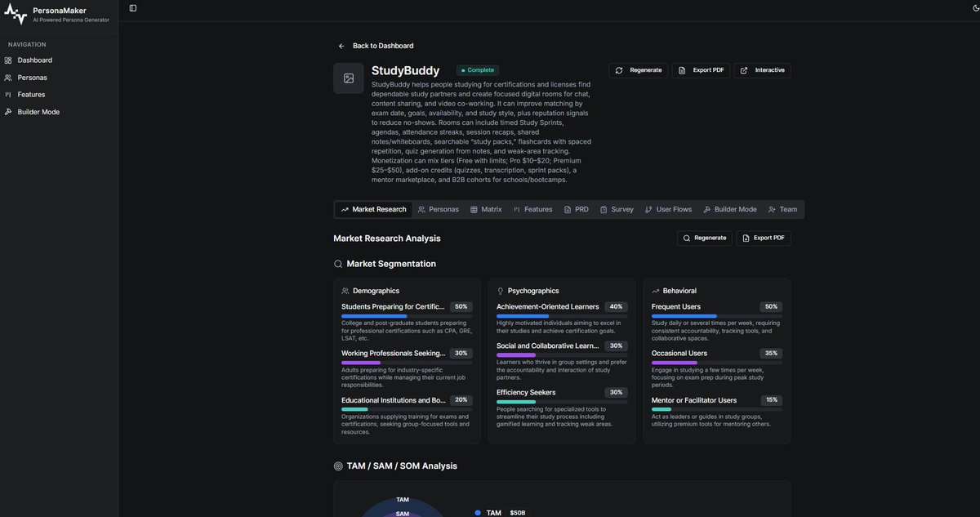Viewport: 980px width, 517px height.
Task: Click the Occasional Users progress bar
Action: point(717,363)
